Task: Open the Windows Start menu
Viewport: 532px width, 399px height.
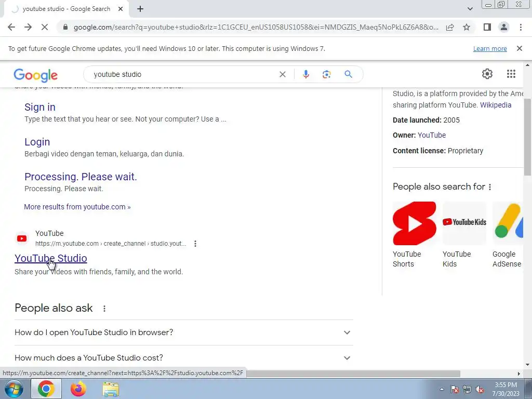Action: (14, 389)
